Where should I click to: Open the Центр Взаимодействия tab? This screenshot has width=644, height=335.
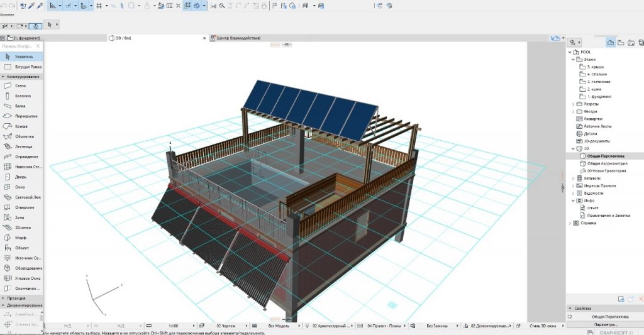(238, 38)
